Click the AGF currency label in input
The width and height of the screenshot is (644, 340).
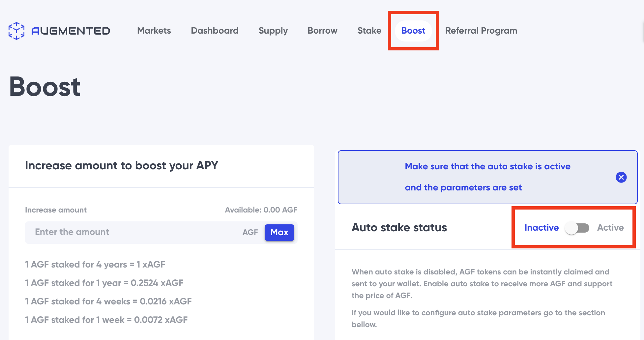(250, 232)
